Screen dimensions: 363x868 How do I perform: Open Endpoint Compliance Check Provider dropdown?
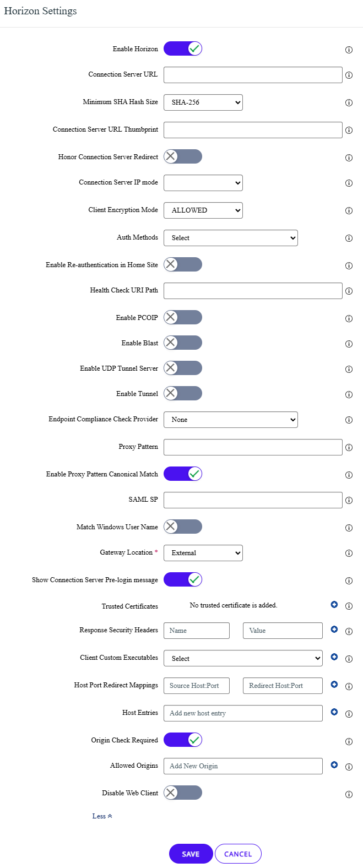click(x=231, y=420)
